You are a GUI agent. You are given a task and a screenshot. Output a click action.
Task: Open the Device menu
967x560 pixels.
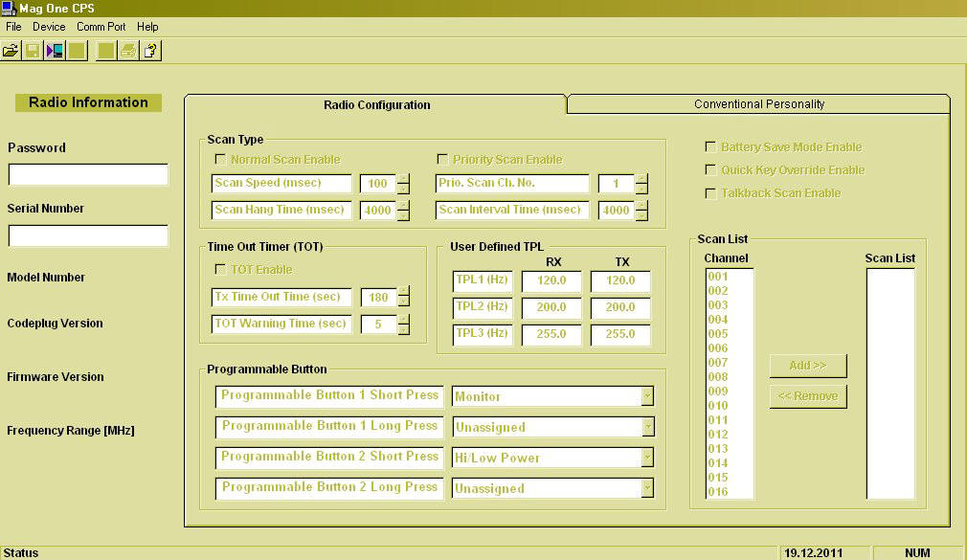point(49,27)
